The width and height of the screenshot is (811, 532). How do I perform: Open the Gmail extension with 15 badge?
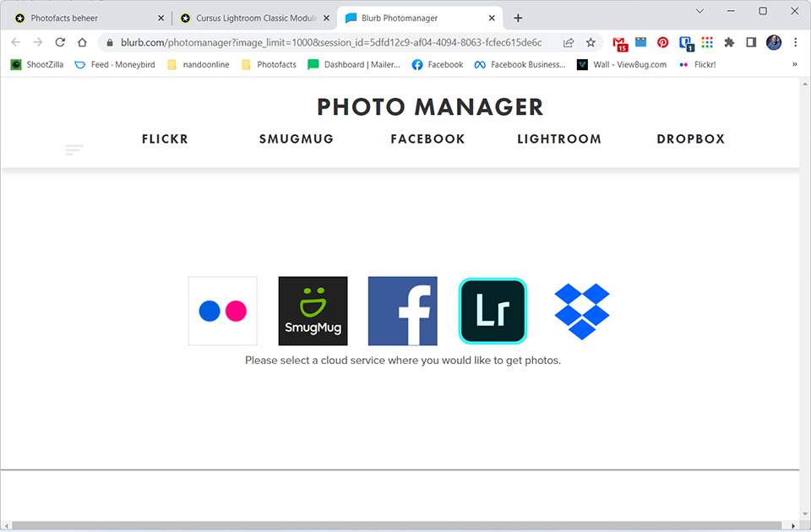tap(619, 43)
